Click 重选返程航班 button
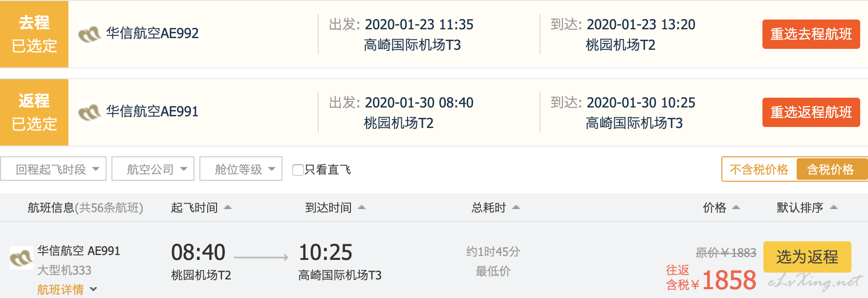The height and width of the screenshot is (298, 868). [811, 112]
